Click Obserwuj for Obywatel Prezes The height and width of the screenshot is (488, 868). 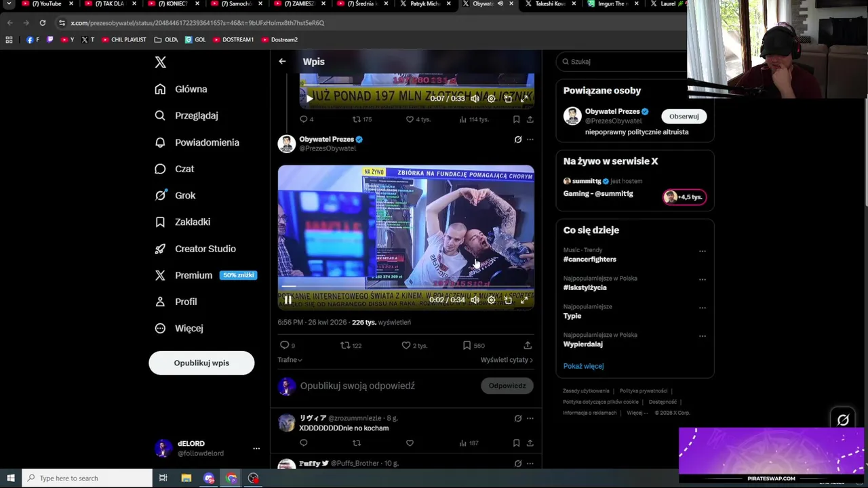pos(684,117)
